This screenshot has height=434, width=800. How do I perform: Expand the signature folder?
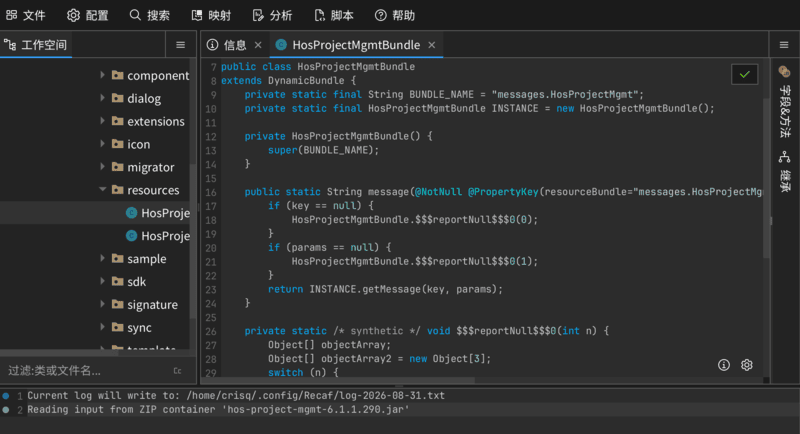(103, 304)
